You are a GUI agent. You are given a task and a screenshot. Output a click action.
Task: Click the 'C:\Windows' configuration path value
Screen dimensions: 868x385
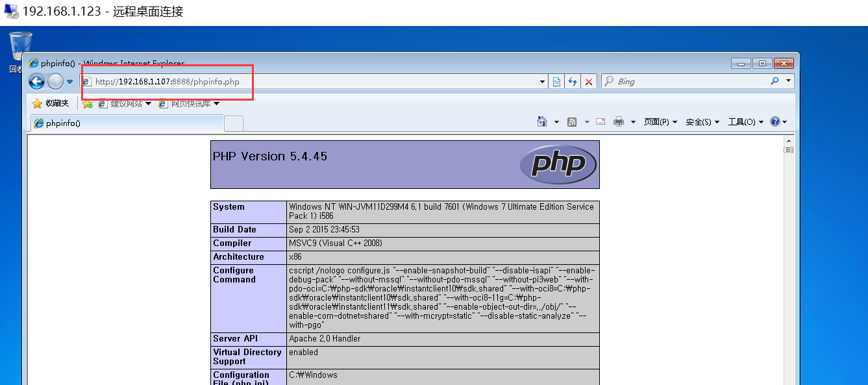(313, 375)
